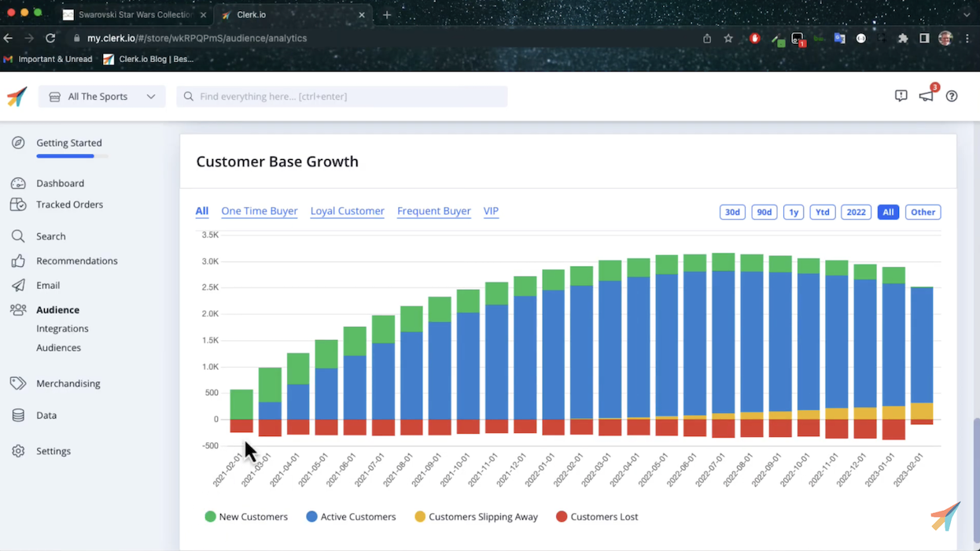Click the Clerk.io logo in the header
This screenshot has height=551, width=980.
pyautogui.click(x=17, y=96)
